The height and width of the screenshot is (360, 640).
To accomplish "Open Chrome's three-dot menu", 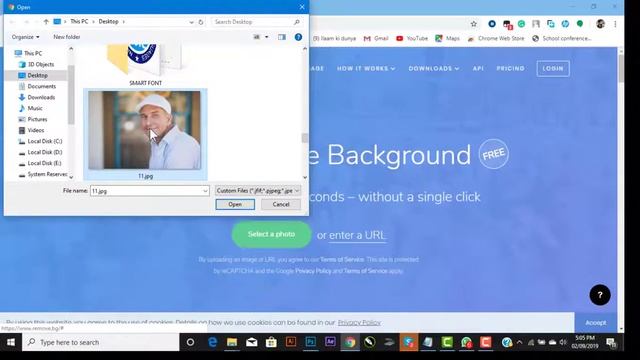I will (x=615, y=24).
